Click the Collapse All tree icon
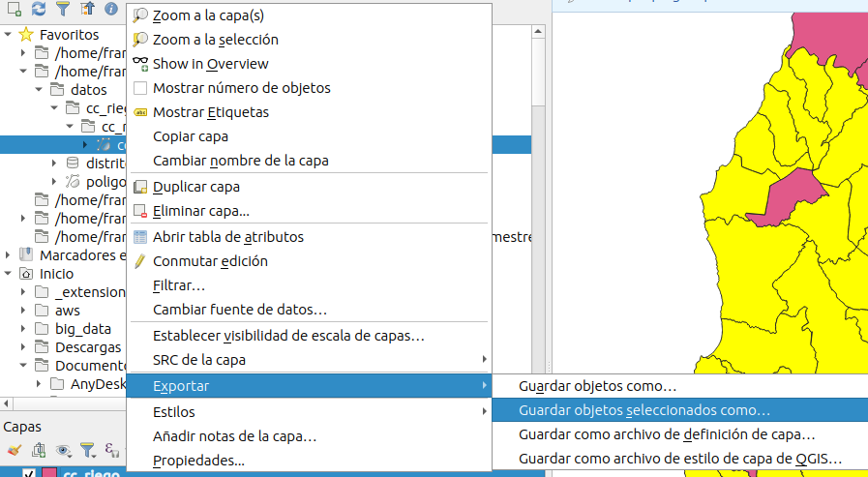 (x=87, y=9)
